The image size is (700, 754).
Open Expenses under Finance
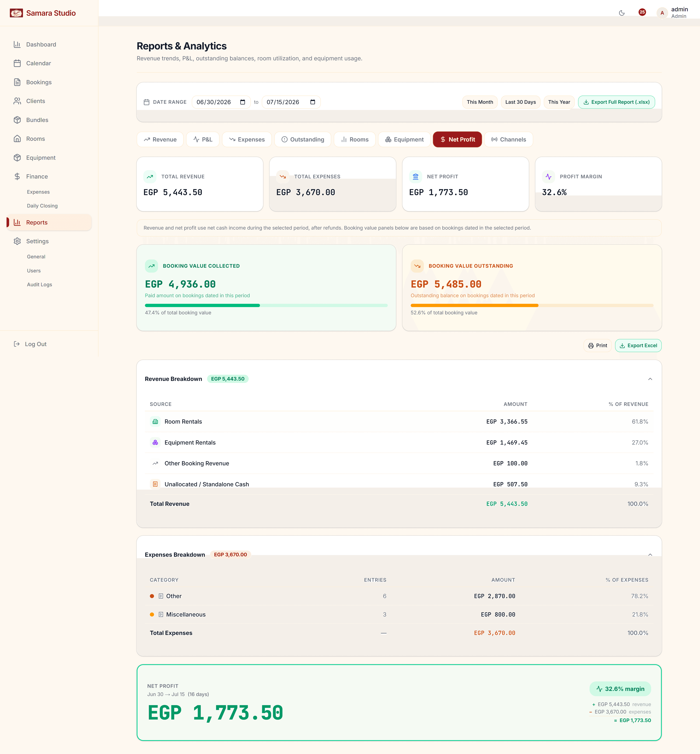point(38,192)
